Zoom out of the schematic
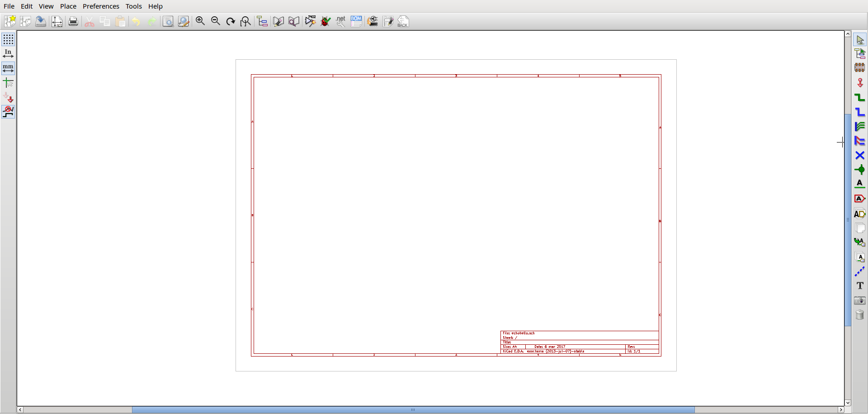The width and height of the screenshot is (868, 414). [x=216, y=21]
